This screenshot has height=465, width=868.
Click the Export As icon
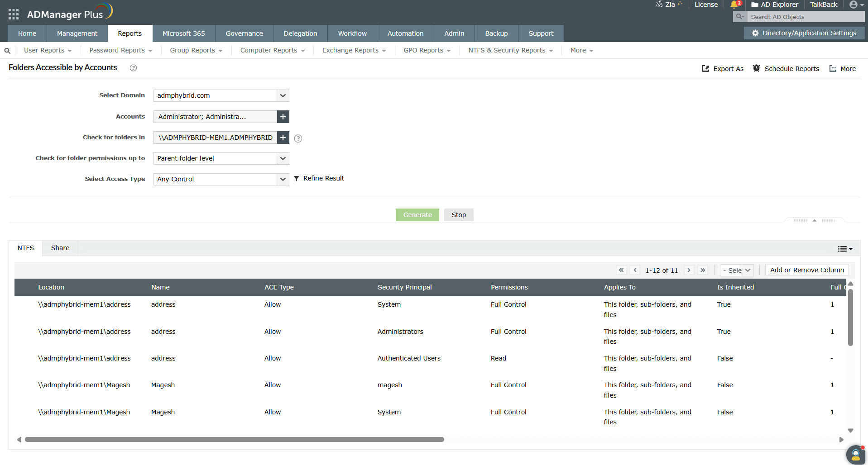[705, 69]
